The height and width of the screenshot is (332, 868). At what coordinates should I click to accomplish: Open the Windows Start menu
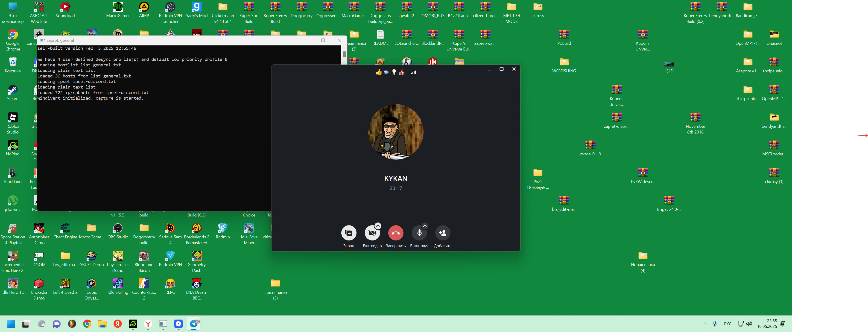[x=11, y=324]
